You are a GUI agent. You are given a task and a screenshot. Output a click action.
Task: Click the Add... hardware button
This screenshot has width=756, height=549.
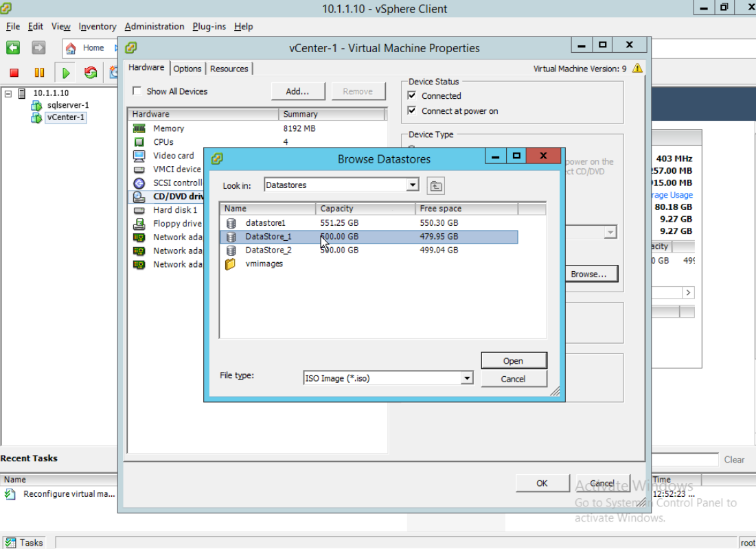point(297,91)
